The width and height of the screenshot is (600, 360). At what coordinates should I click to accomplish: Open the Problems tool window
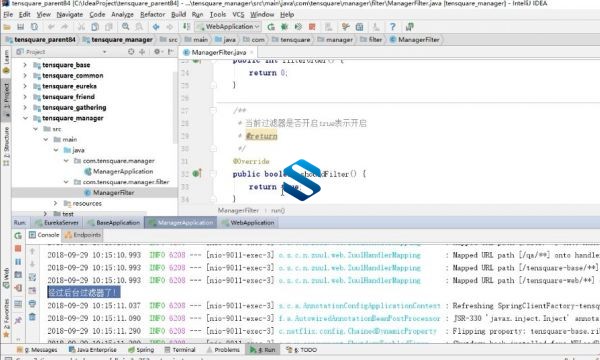click(223, 350)
